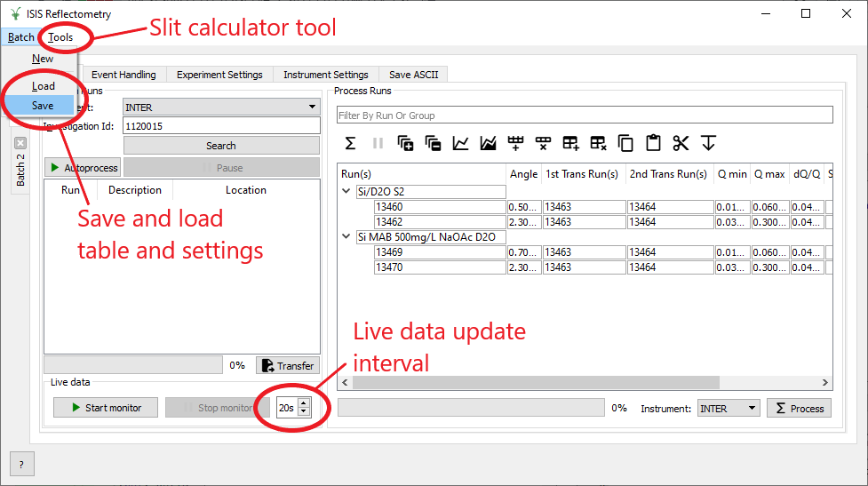Click the Paste clipboard icon
This screenshot has width=868, height=486.
pos(654,143)
